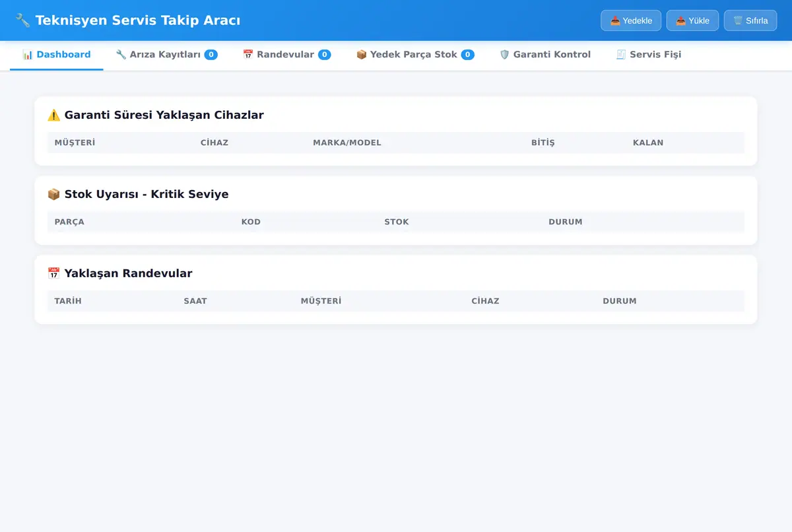The width and height of the screenshot is (792, 532).
Task: Click the 'Garanti Süresi Yaklaşan Cihazlar' heading
Action: [164, 115]
